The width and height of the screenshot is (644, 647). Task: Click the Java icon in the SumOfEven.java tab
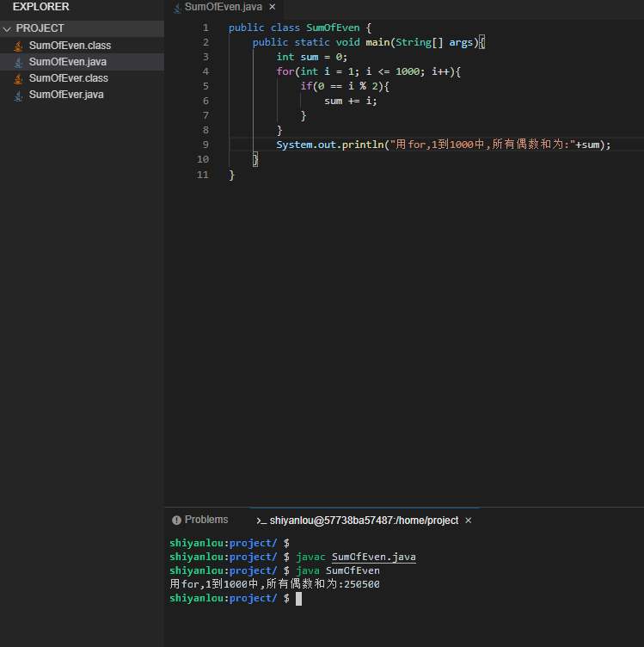click(177, 8)
